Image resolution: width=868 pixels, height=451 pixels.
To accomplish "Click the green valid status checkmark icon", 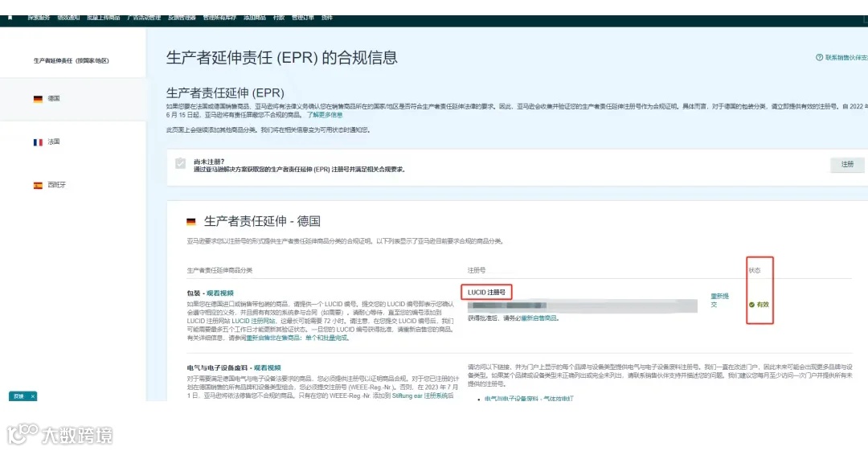I will coord(751,304).
